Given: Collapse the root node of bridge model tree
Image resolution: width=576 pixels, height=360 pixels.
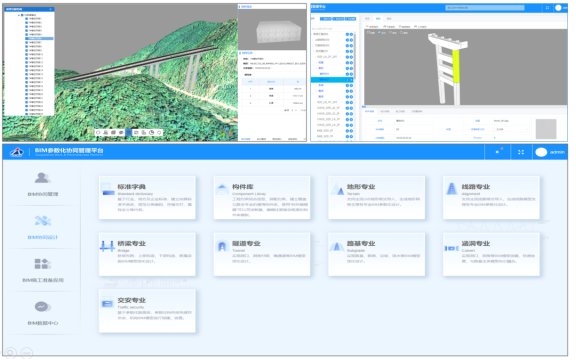Looking at the screenshot, I should pyautogui.click(x=19, y=15).
